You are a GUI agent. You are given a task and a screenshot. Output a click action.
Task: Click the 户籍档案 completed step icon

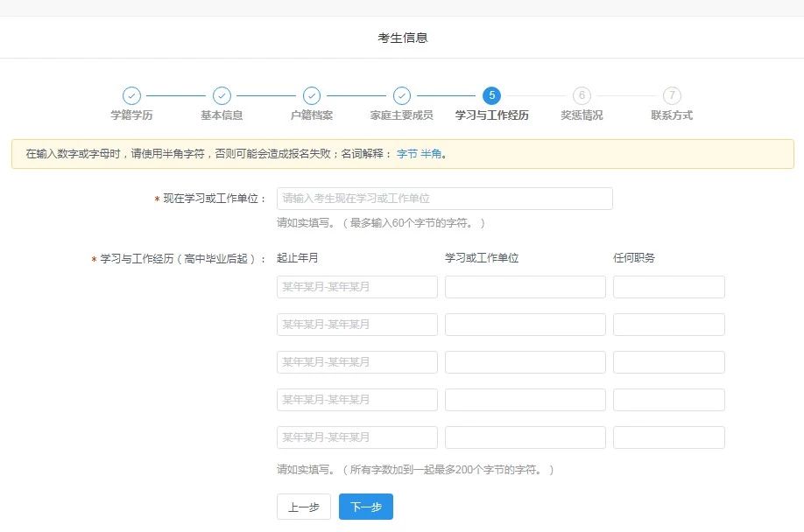(x=313, y=95)
